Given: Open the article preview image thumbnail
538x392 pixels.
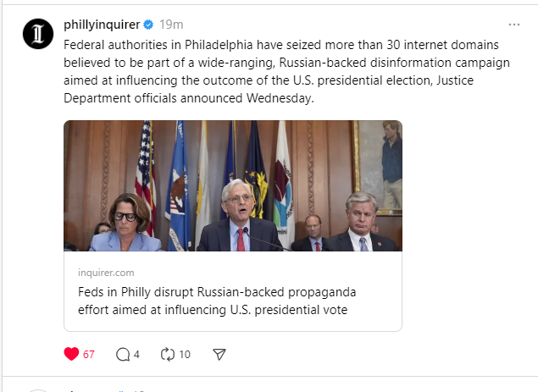Looking at the screenshot, I should click(x=233, y=185).
